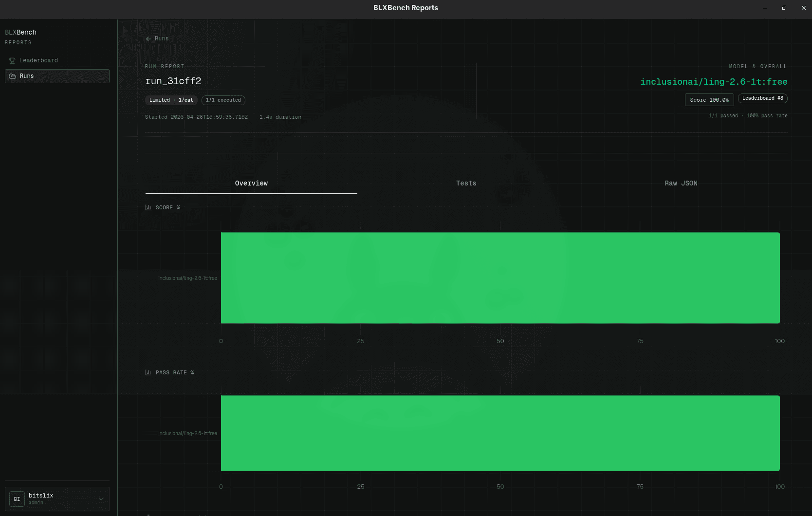This screenshot has width=812, height=516.
Task: Click the back arrow icon beside Runs
Action: (x=148, y=39)
